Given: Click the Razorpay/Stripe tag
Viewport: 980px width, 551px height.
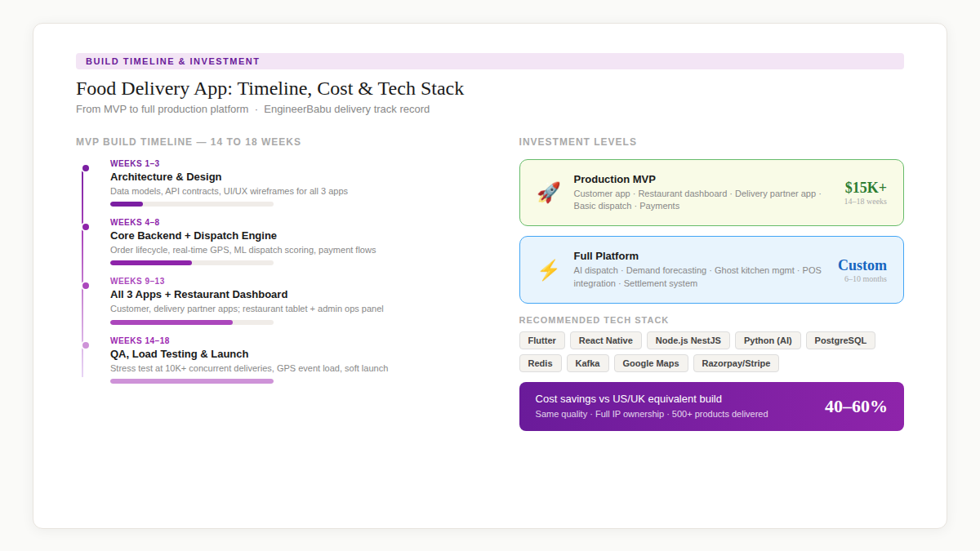Looking at the screenshot, I should pos(736,363).
